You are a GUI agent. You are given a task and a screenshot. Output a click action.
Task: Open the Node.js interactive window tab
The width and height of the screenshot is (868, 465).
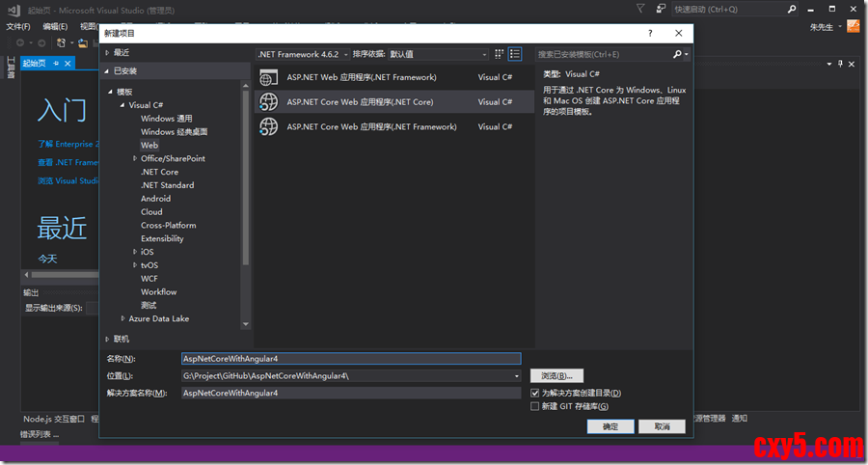coord(54,419)
